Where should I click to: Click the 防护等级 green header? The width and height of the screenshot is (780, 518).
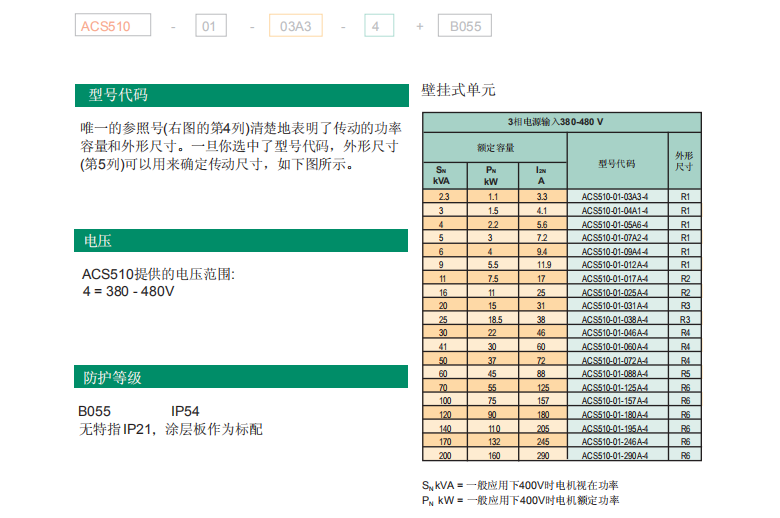tap(241, 377)
